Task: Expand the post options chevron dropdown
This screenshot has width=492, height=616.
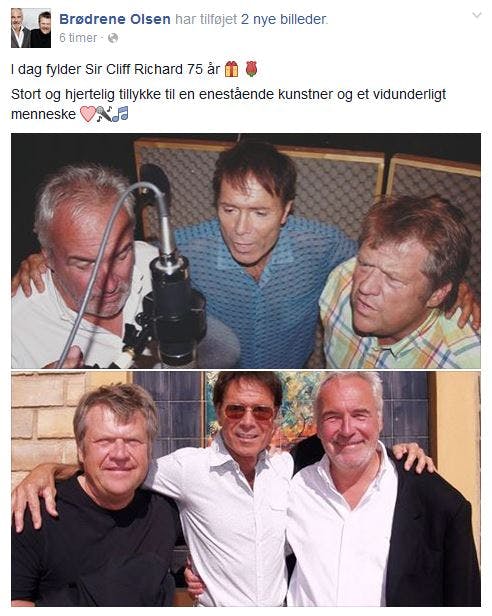Action: (477, 15)
